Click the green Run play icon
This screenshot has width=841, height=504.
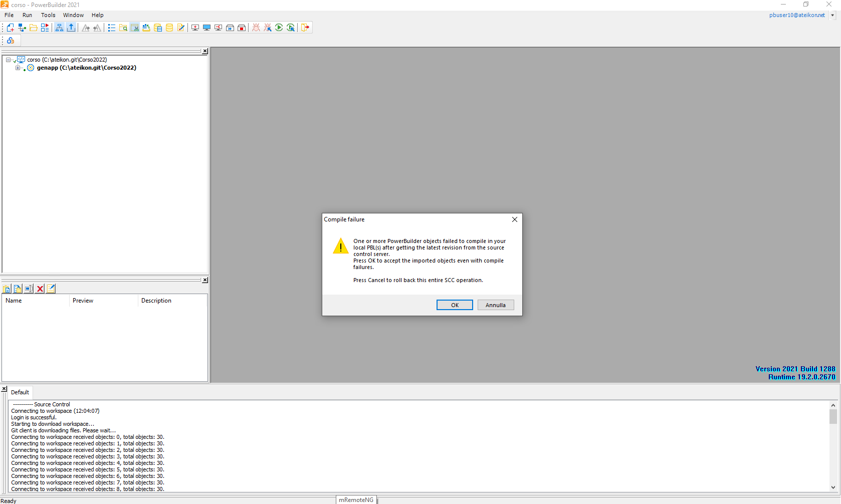pos(279,28)
